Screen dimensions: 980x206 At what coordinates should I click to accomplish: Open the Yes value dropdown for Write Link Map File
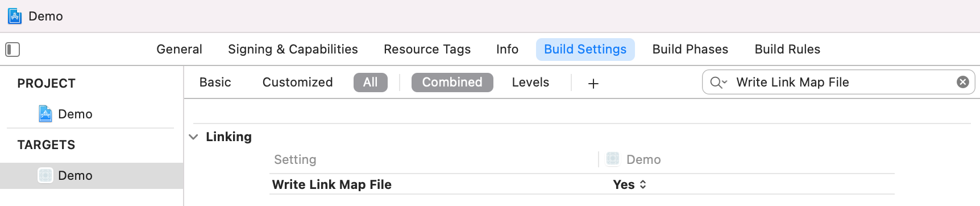click(630, 184)
